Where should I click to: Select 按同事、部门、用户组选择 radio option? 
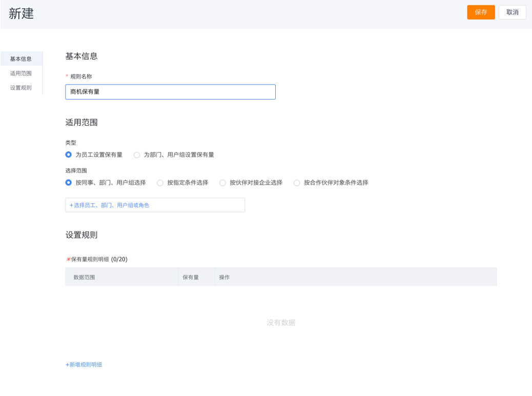[x=69, y=183]
